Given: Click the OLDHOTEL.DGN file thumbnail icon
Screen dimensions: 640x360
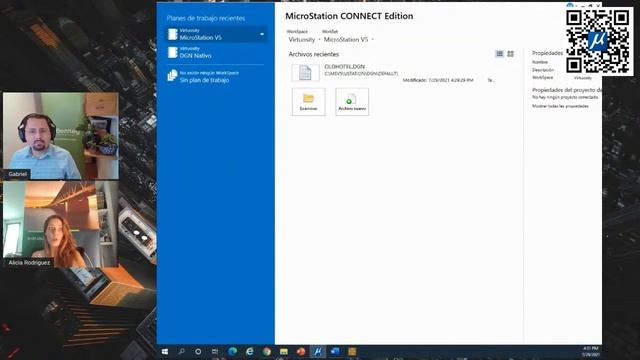Looking at the screenshot, I should tap(305, 73).
